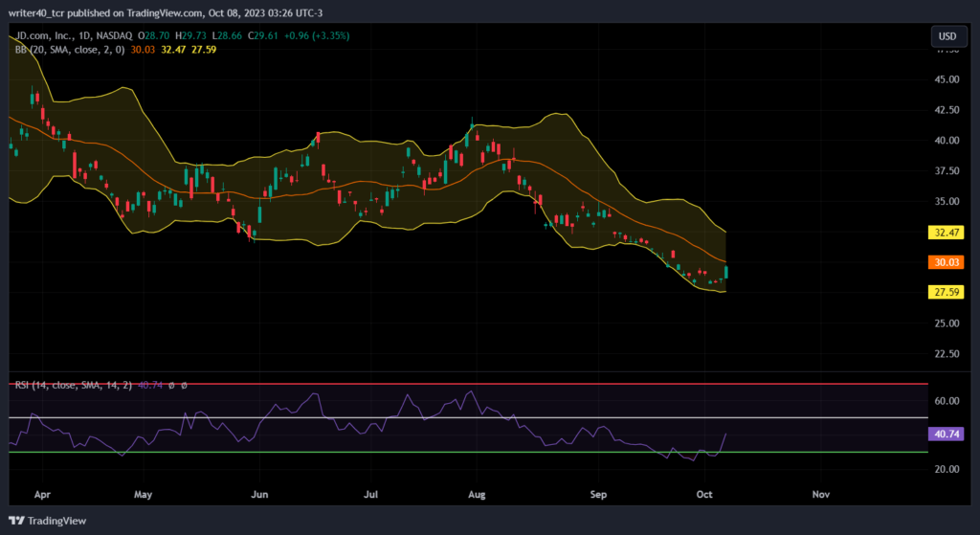Click the 22.50 price axis label
Image resolution: width=980 pixels, height=535 pixels.
click(x=947, y=354)
